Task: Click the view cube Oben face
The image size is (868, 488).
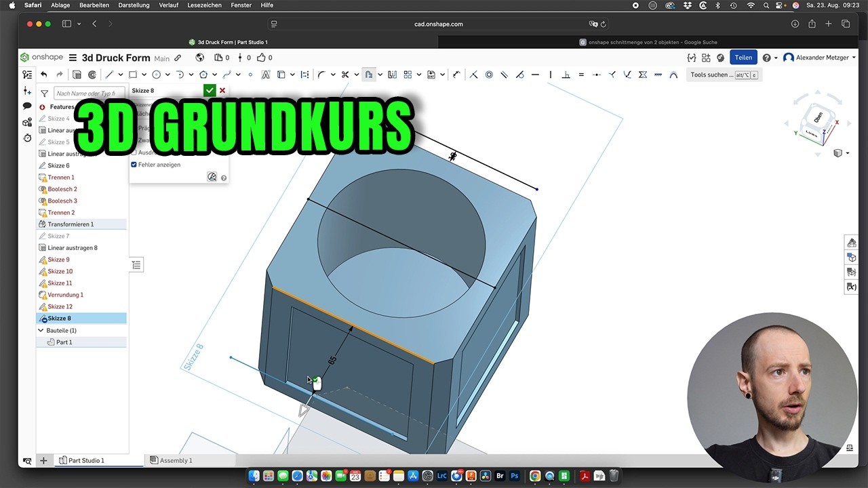Action: [x=818, y=118]
